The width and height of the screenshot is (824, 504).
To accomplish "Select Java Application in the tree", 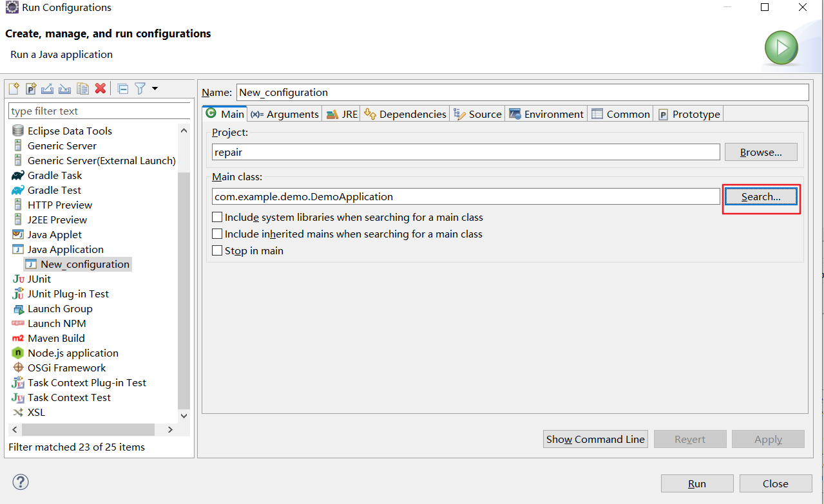I will 65,250.
